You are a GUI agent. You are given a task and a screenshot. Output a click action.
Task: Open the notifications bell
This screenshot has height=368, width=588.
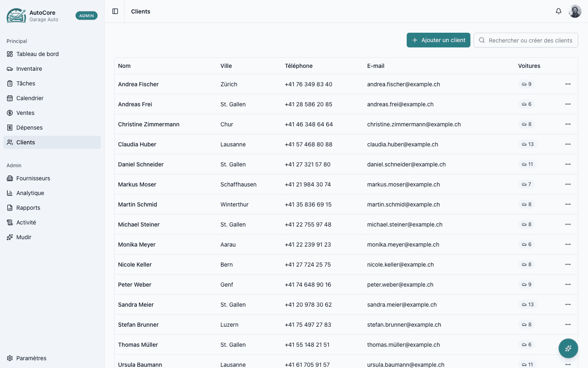(559, 11)
